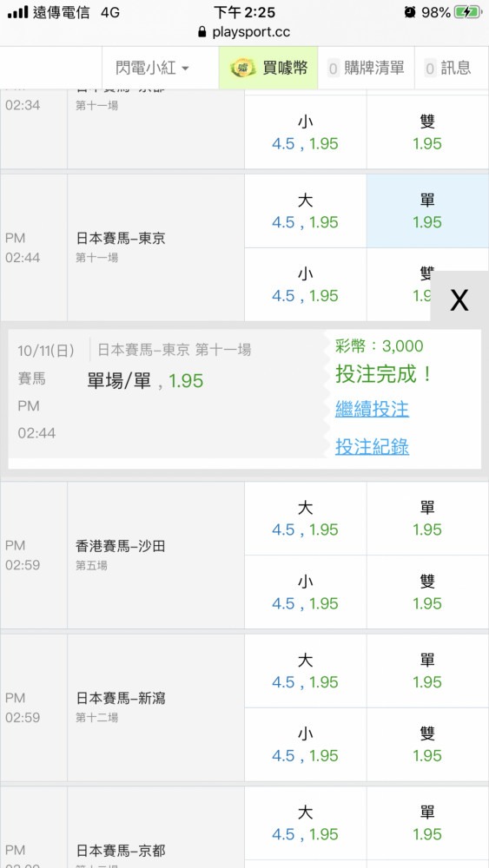The image size is (489, 868).
Task: Pick 單 bet for 日本賽馬-新瀉 race
Action: 427,671
